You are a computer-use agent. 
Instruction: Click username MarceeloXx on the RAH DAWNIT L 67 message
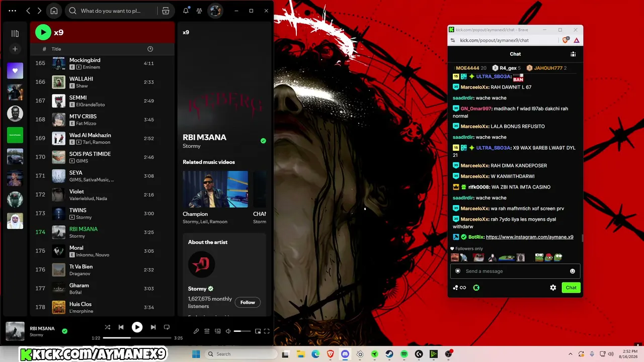point(474,87)
